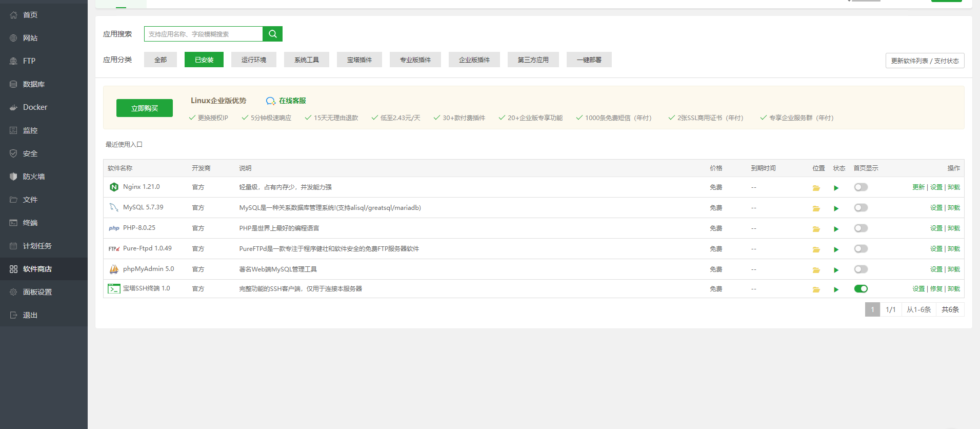Open the 防火墙 firewall icon
This screenshot has height=429, width=980.
tap(13, 177)
